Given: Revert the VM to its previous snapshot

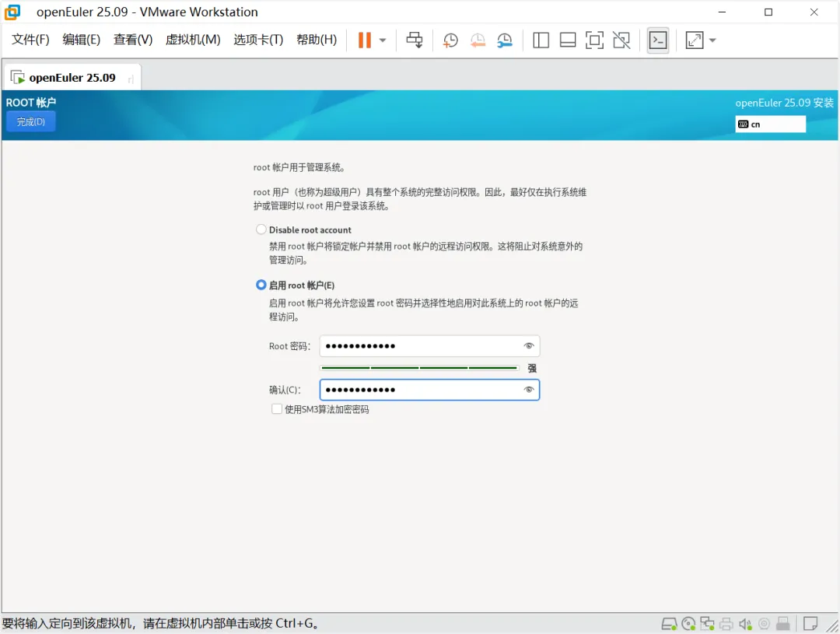Looking at the screenshot, I should click(x=478, y=40).
